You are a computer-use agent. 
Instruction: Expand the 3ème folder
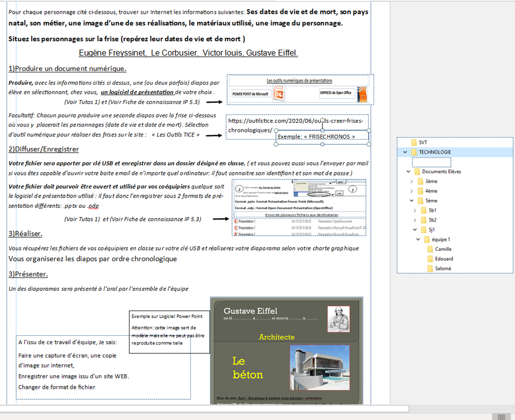[x=412, y=181]
